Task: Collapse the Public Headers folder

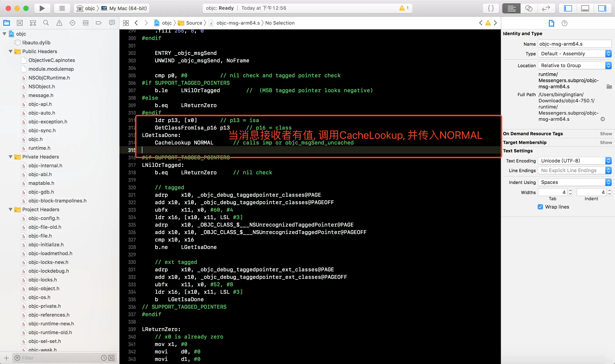Action: [x=11, y=51]
